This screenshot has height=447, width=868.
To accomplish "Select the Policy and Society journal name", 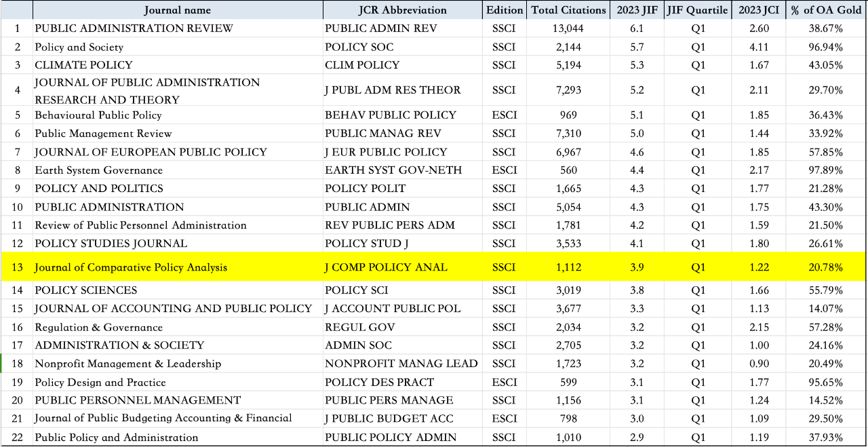I will click(79, 47).
